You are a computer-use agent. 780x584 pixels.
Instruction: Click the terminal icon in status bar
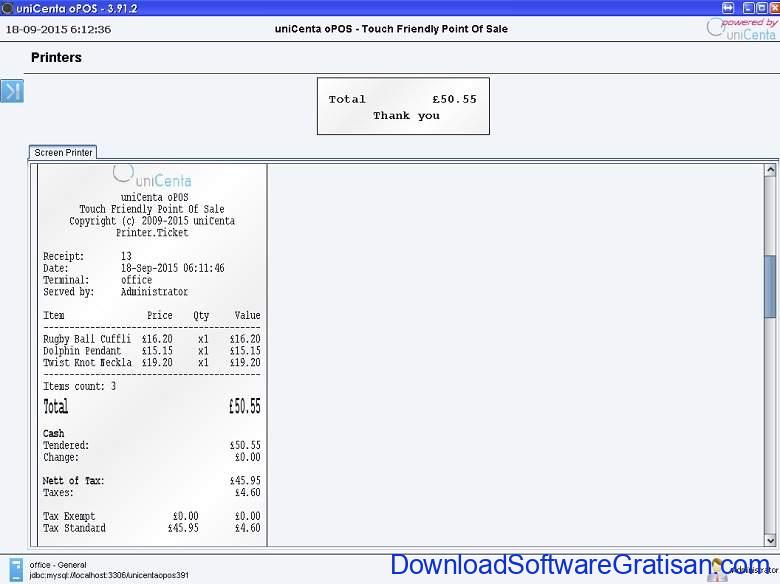click(16, 570)
